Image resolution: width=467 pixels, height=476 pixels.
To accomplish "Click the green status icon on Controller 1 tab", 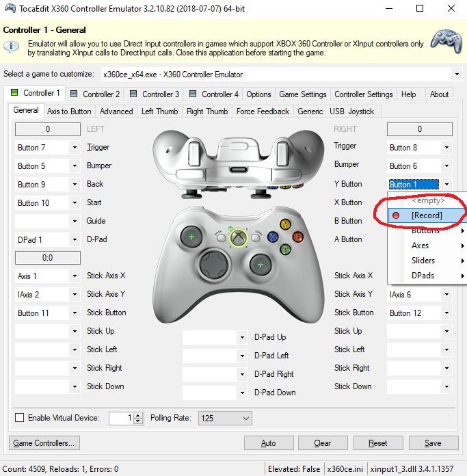I will (14, 92).
